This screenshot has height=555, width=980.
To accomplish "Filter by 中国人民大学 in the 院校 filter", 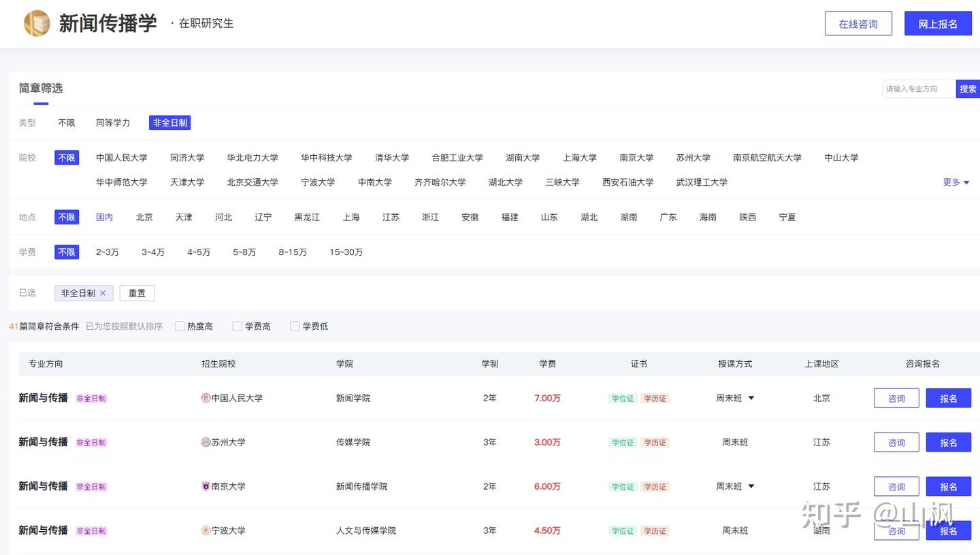I will tap(122, 158).
